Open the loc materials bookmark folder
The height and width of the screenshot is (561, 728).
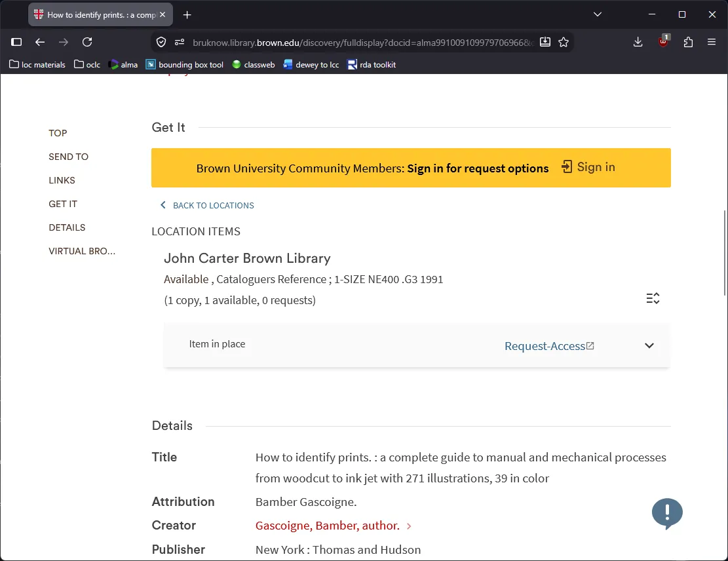(37, 64)
